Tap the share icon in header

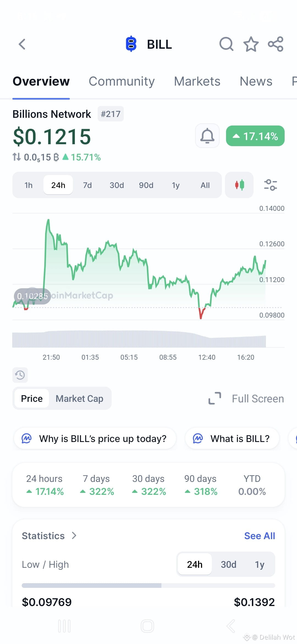click(276, 44)
